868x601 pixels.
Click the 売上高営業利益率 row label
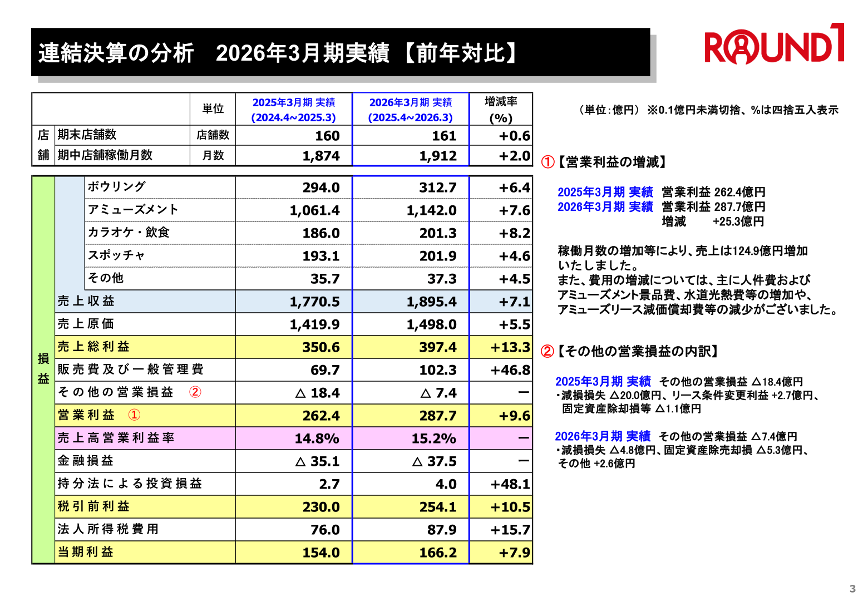(116, 438)
